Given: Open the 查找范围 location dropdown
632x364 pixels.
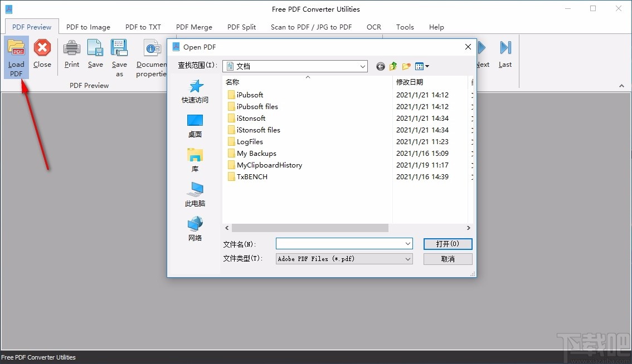Looking at the screenshot, I should [363, 66].
